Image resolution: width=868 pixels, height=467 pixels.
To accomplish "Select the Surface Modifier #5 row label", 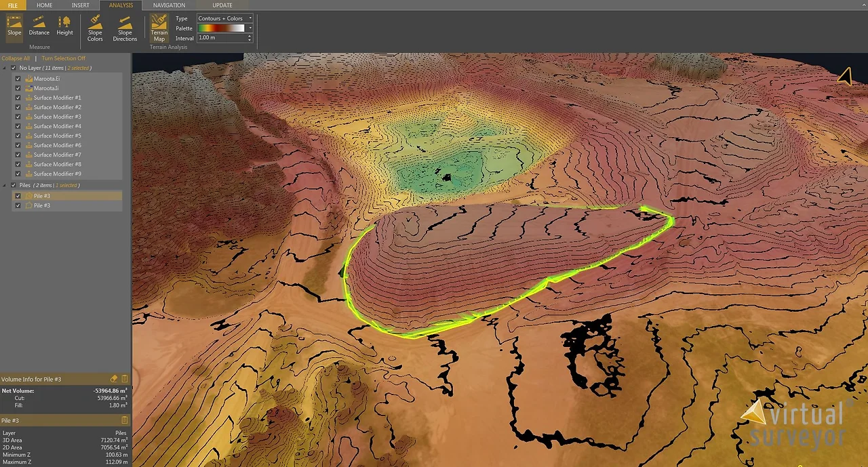I will (x=58, y=136).
